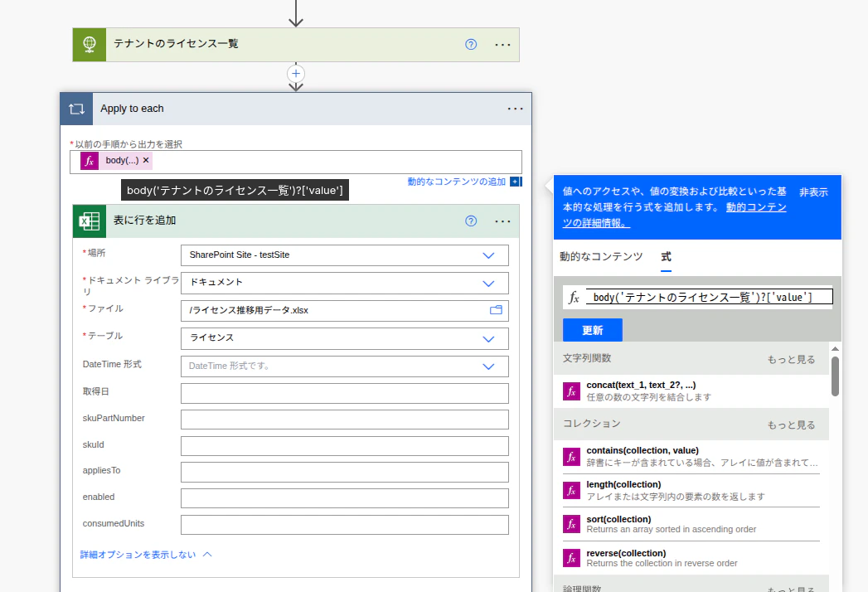
Task: Open the file picker folder icon
Action: click(496, 310)
